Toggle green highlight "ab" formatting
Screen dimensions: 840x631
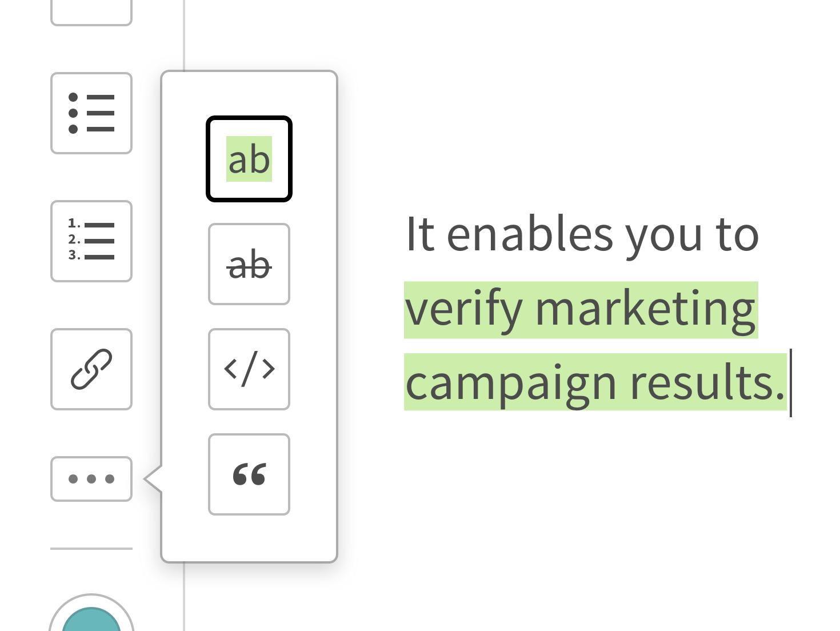click(249, 159)
